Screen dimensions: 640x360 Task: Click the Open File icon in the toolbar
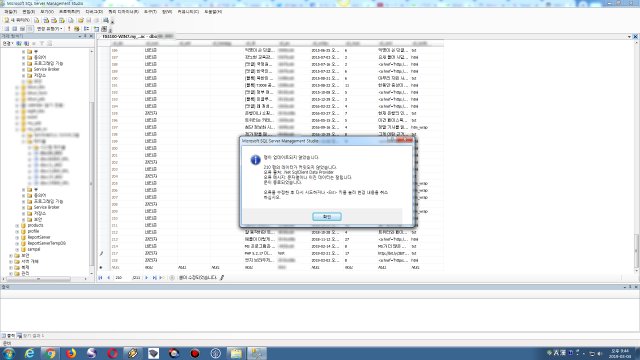(80, 20)
